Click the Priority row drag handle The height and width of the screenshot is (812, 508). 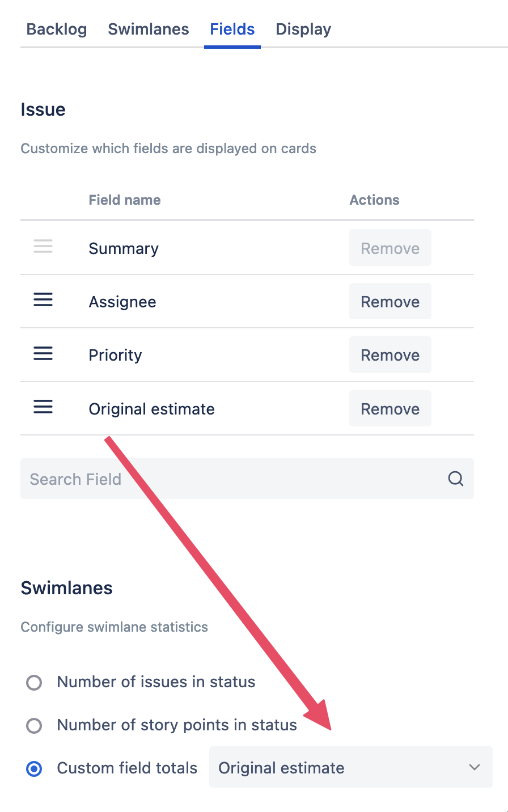[43, 354]
